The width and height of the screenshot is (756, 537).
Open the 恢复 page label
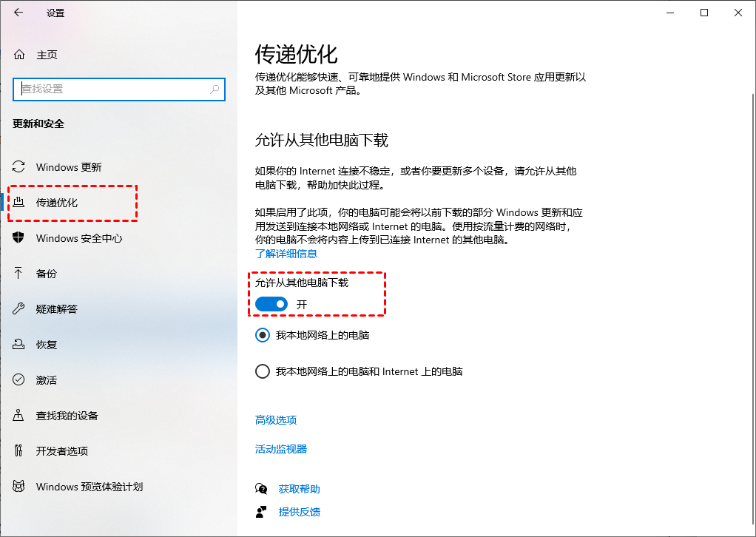[x=47, y=345]
